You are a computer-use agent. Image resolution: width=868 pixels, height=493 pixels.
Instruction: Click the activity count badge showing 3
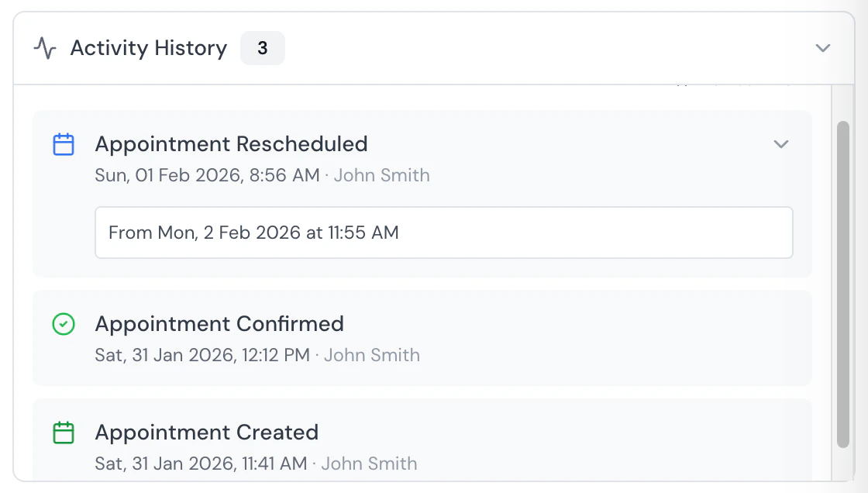coord(263,47)
